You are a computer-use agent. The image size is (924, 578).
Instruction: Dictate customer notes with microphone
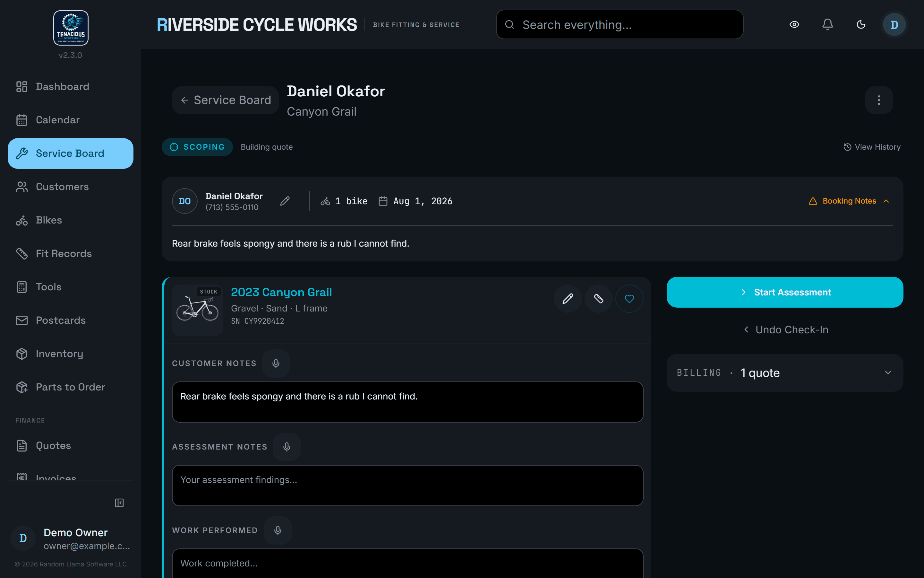click(x=276, y=363)
